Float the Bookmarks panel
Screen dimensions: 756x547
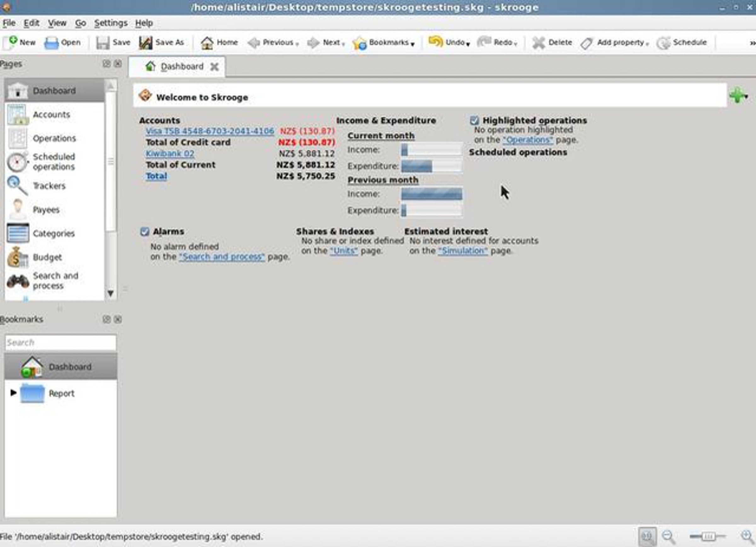pyautogui.click(x=106, y=319)
